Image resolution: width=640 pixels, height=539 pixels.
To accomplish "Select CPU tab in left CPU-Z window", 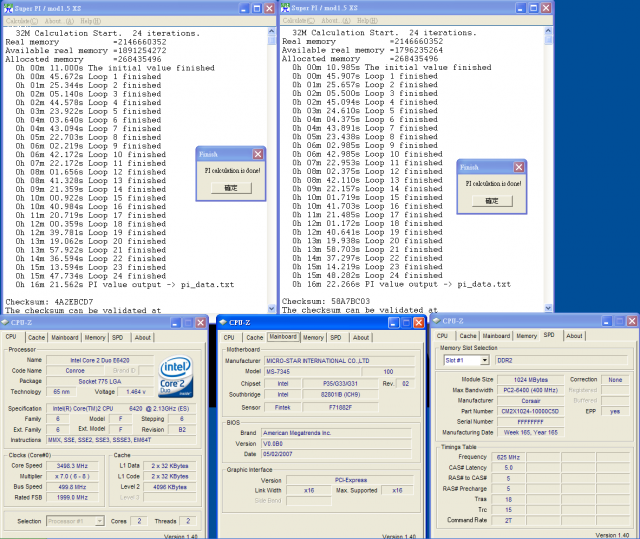I will pyautogui.click(x=11, y=337).
